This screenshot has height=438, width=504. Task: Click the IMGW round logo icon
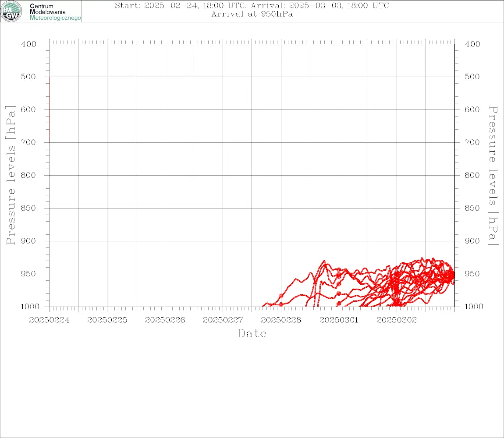tap(11, 11)
